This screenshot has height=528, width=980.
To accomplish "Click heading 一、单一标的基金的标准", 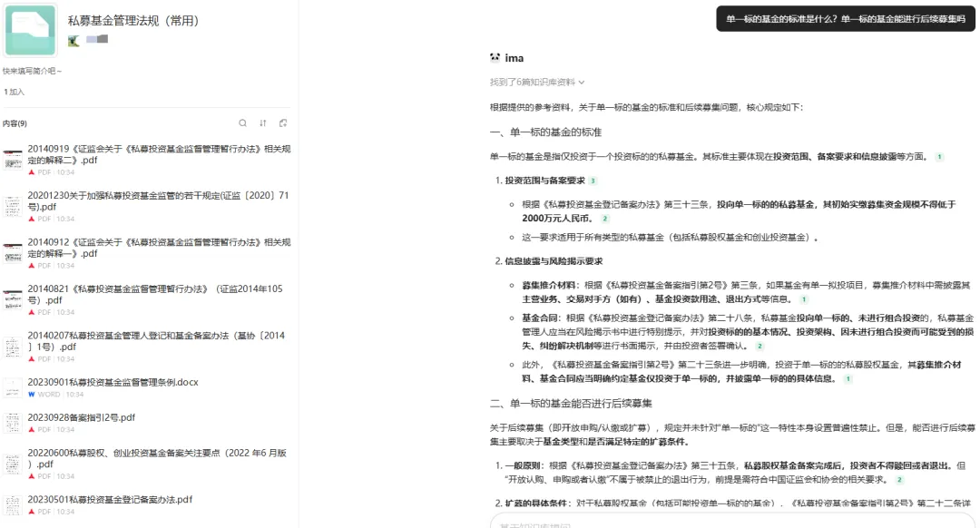I will pyautogui.click(x=545, y=132).
